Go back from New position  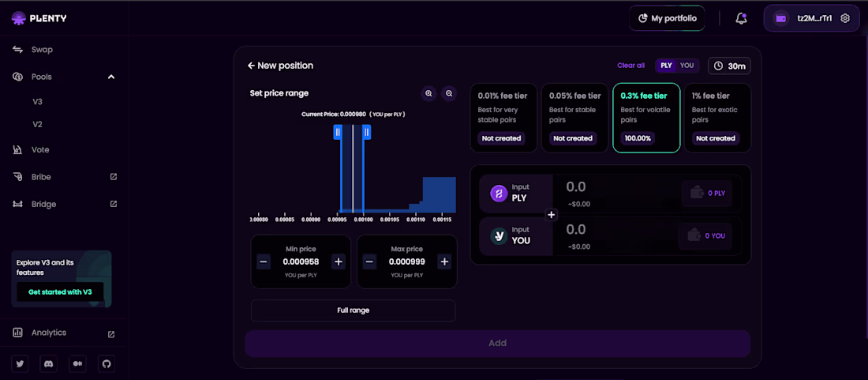251,66
